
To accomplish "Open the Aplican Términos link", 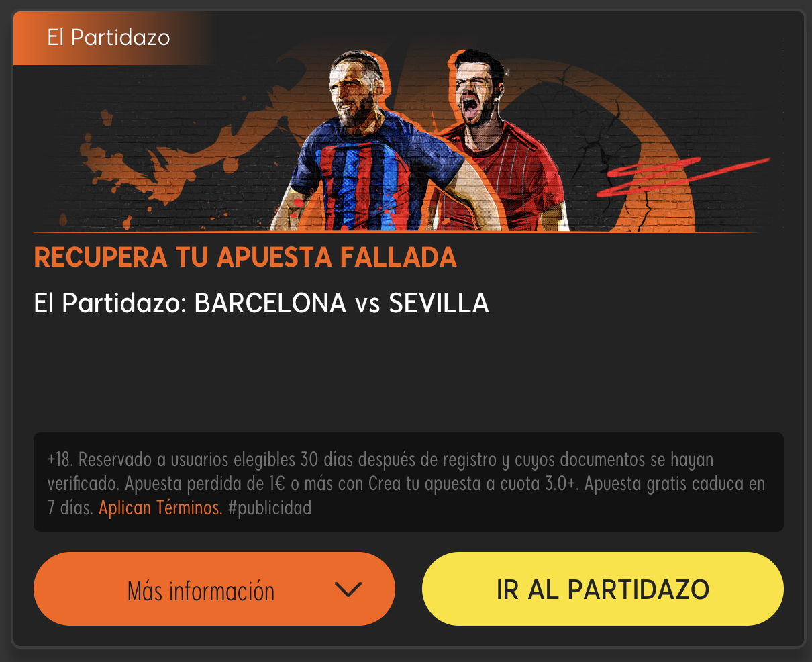I will (160, 508).
